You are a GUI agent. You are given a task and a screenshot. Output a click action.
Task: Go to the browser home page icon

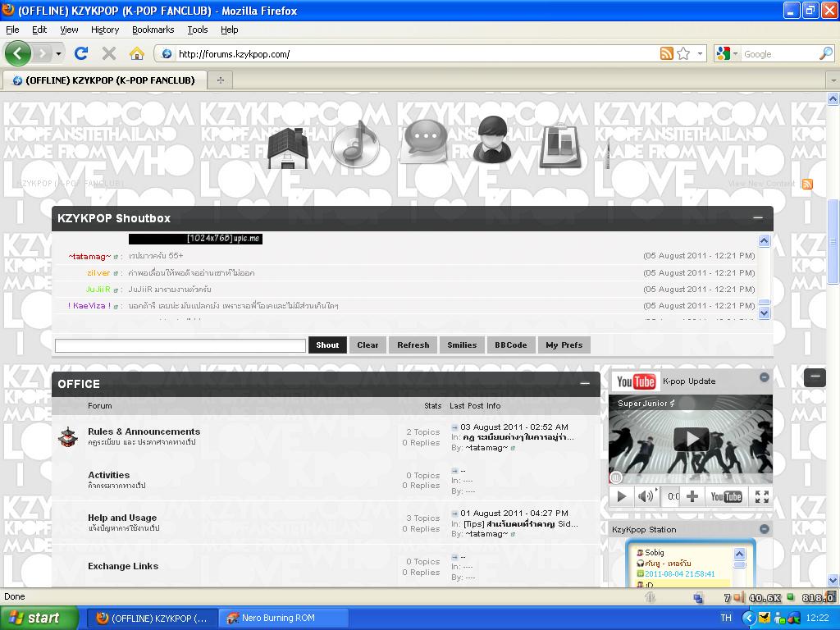point(137,53)
